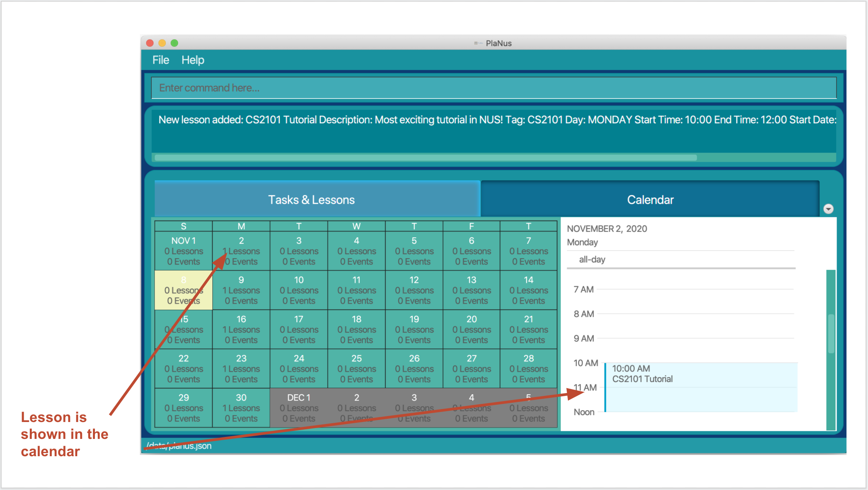Click the NOVEMBER 2, 2020 date heading
This screenshot has width=868, height=490.
pos(607,229)
